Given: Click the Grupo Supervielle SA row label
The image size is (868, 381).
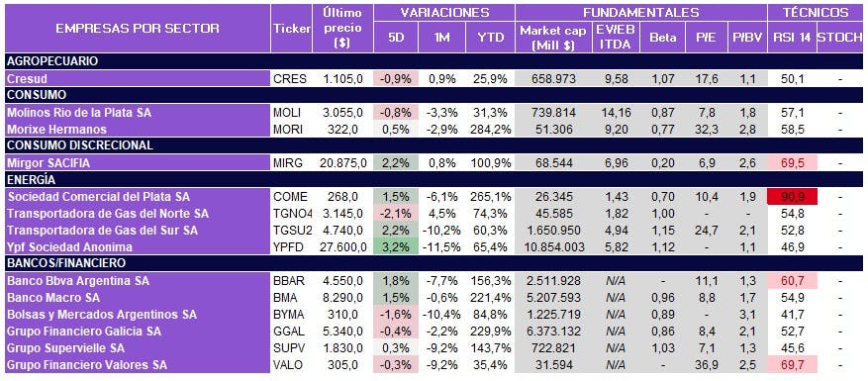Looking at the screenshot, I should point(138,347).
